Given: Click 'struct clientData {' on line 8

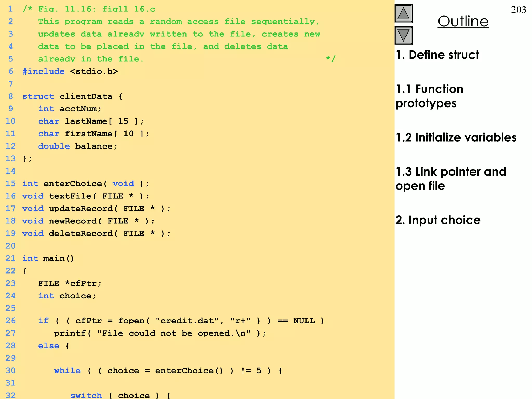Looking at the screenshot, I should [72, 96].
